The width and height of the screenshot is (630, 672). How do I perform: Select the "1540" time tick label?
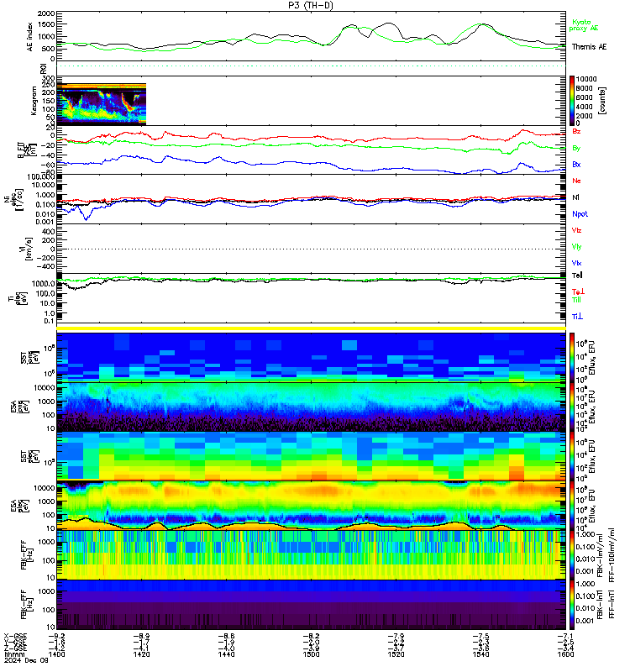click(480, 654)
